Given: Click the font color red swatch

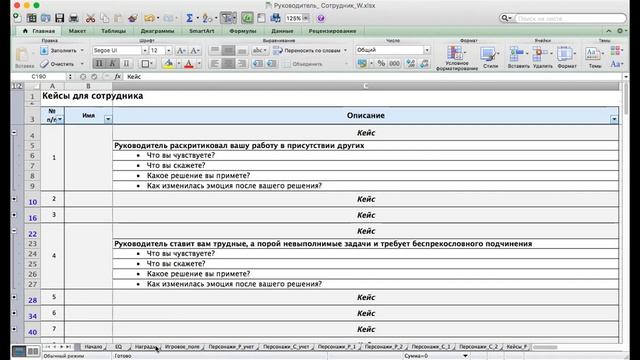Looking at the screenshot, I should pos(189,64).
